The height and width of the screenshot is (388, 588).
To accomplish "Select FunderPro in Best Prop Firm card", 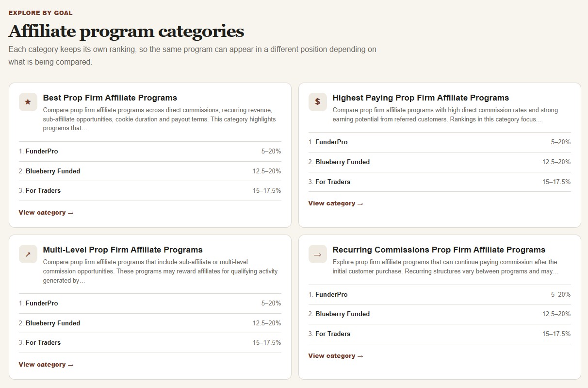I will (42, 152).
